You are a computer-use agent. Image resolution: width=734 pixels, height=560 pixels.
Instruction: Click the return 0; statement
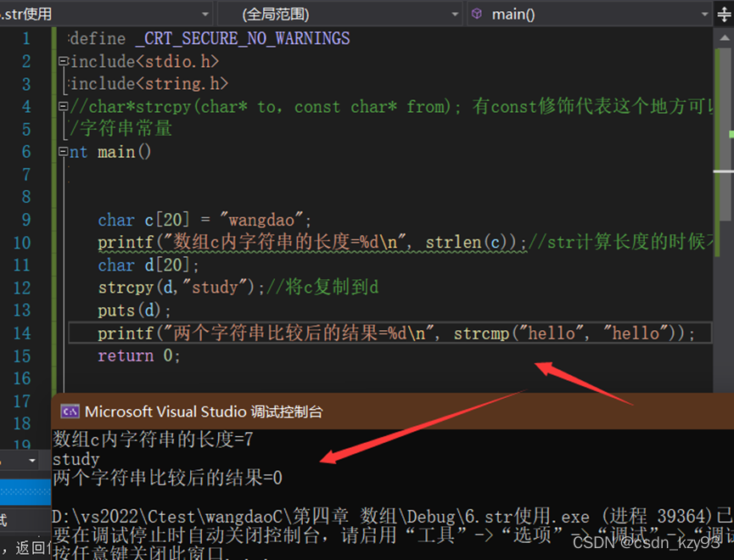(139, 356)
